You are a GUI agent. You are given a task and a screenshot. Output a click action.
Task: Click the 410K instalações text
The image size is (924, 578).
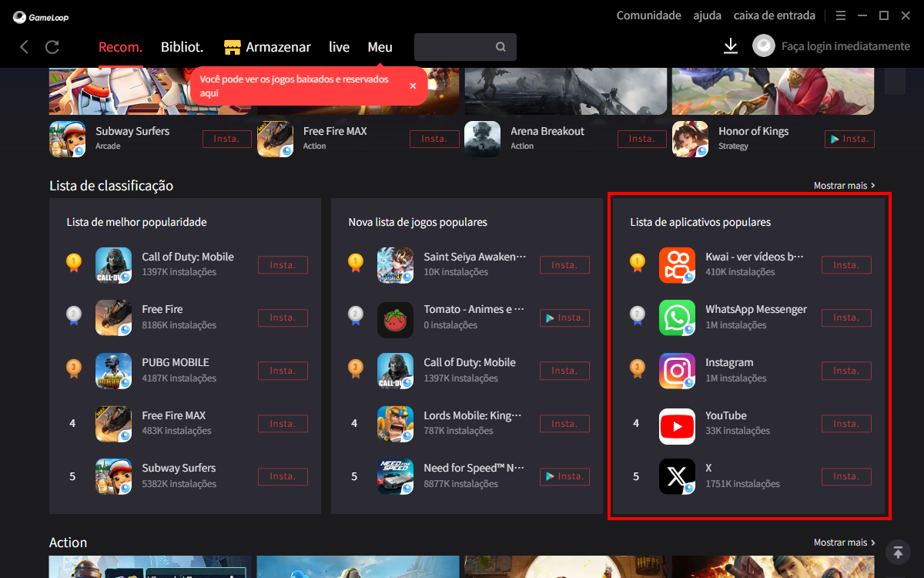[740, 272]
